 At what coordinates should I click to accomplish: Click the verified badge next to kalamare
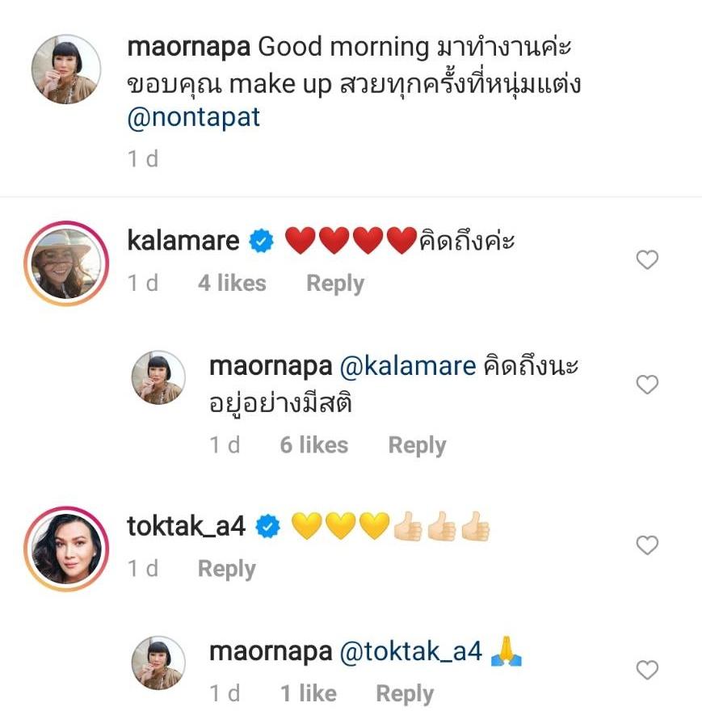(263, 241)
